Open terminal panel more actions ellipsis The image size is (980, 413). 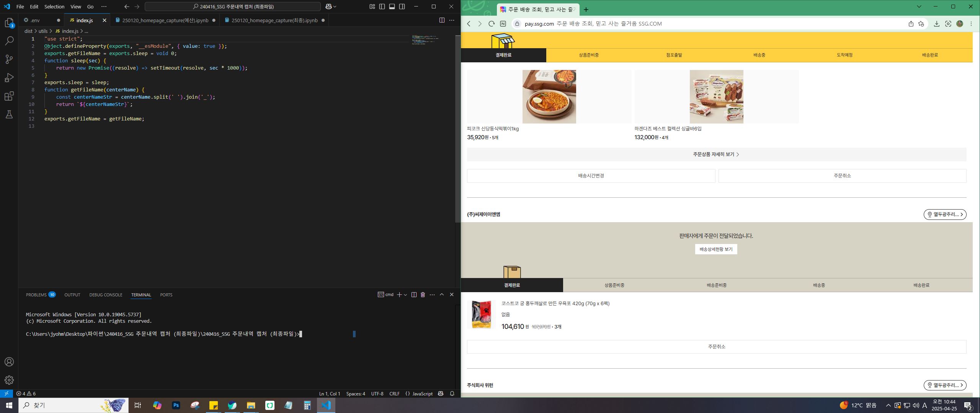[x=432, y=294]
